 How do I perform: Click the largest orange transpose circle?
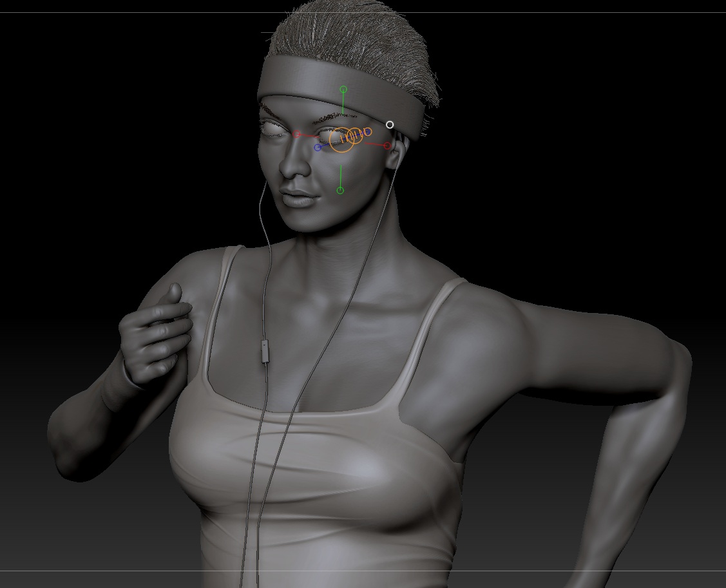[341, 140]
